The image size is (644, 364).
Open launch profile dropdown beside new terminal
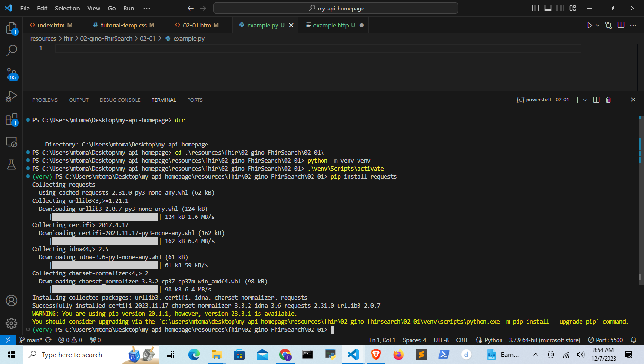[x=586, y=100]
